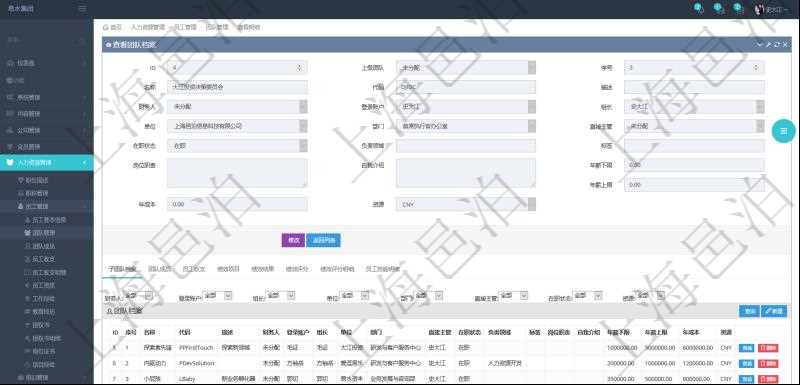Open 在职状态 filter dropdown above table
800x385 pixels.
(x=587, y=295)
